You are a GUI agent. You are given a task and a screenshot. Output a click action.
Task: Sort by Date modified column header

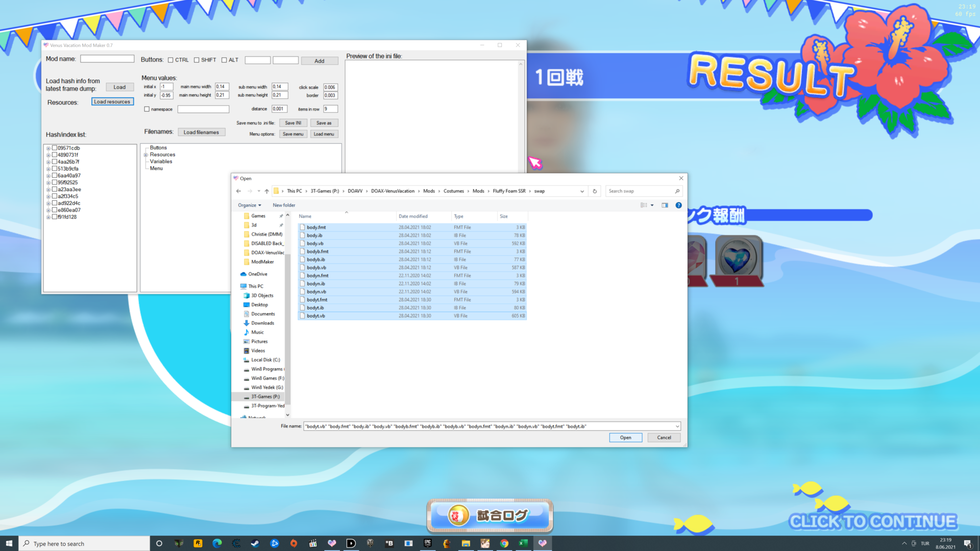tap(424, 216)
